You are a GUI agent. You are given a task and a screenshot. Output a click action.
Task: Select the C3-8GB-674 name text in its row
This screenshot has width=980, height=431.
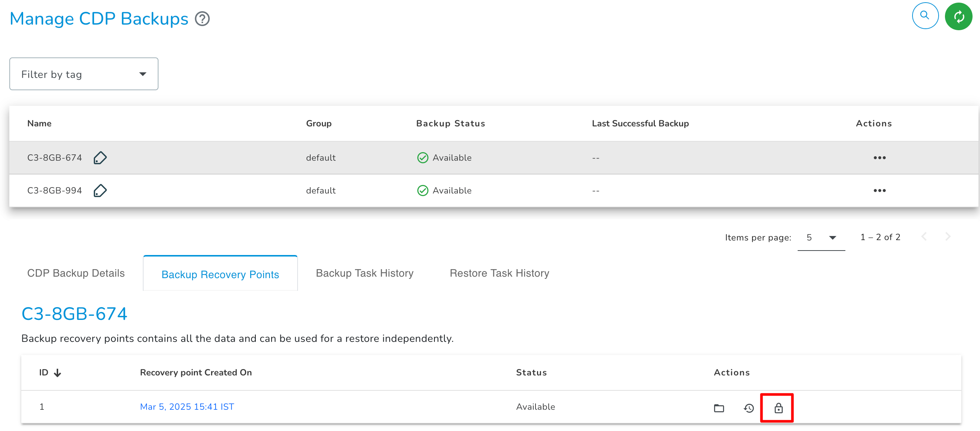click(54, 157)
